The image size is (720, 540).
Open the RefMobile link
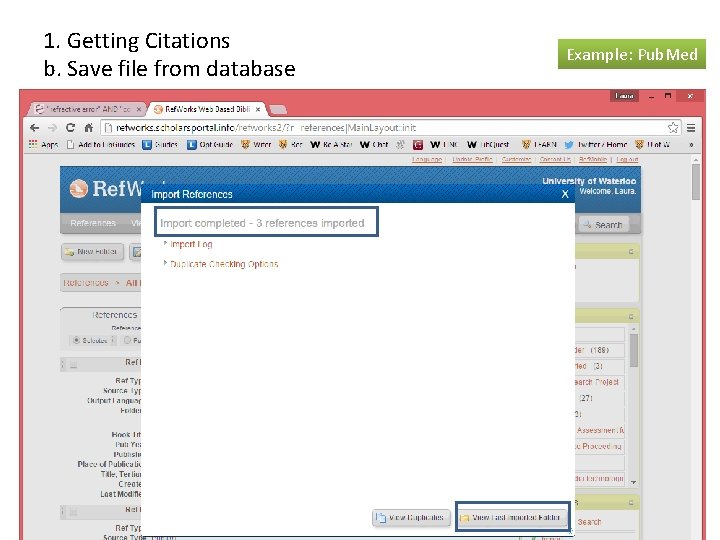(592, 159)
